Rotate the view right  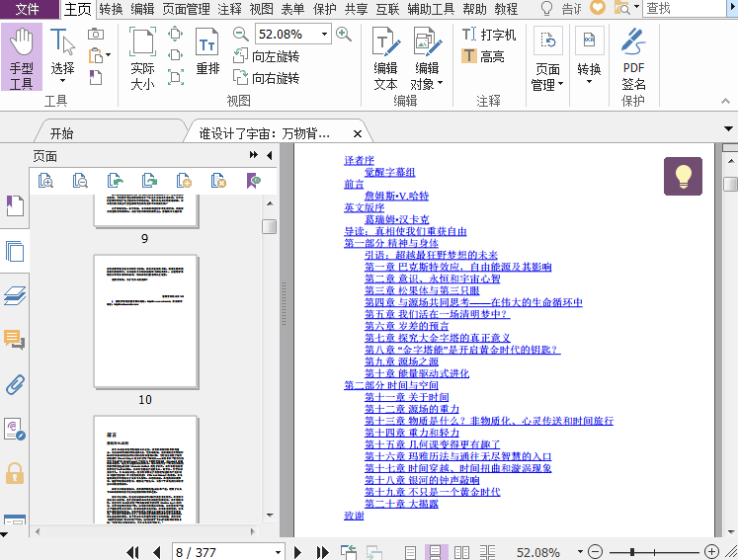(x=267, y=78)
